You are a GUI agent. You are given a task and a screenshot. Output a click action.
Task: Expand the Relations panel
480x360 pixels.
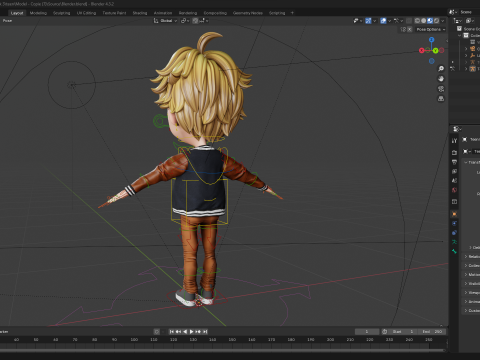472,256
